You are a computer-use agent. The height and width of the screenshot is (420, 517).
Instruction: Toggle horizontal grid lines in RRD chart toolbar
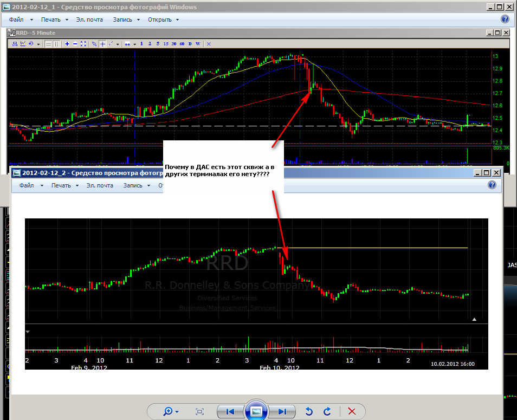pos(48,44)
